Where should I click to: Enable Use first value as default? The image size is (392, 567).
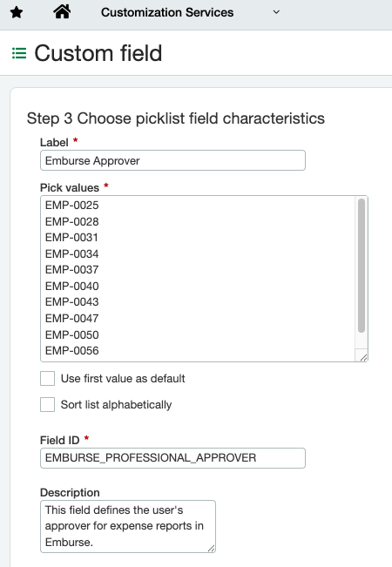click(47, 379)
